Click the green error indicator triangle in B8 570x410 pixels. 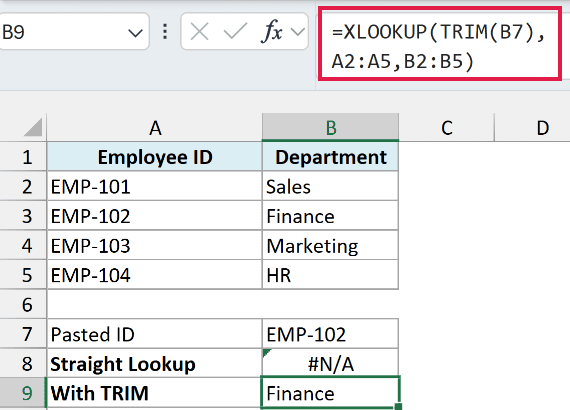[x=266, y=352]
